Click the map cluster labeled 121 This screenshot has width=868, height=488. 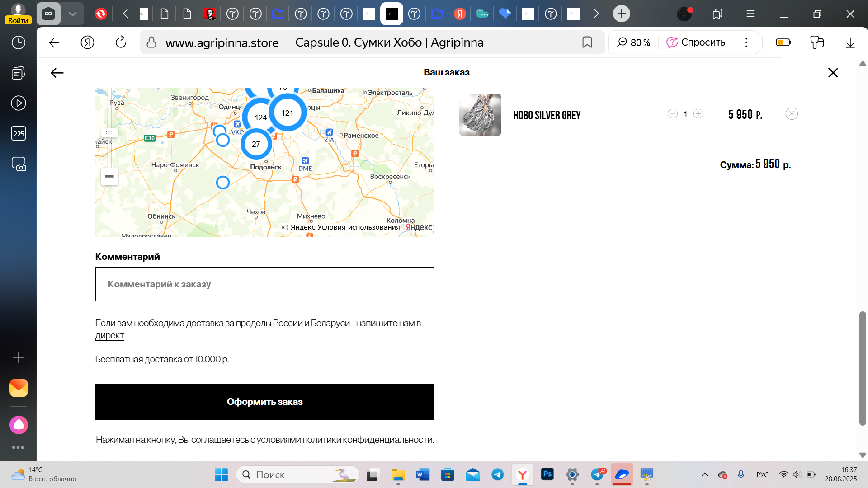(x=288, y=113)
